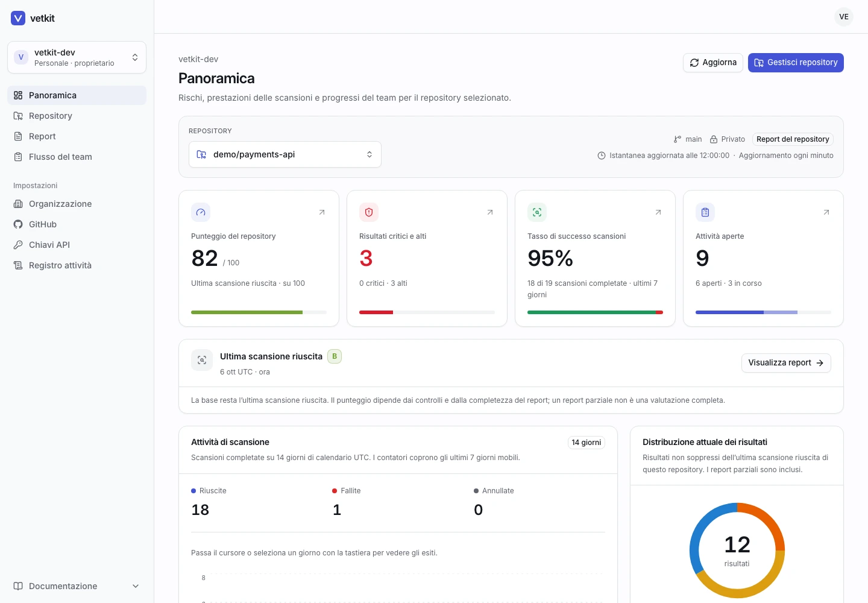Open the demo/payments-api repository dropdown
This screenshot has width=868, height=603.
pyautogui.click(x=285, y=154)
